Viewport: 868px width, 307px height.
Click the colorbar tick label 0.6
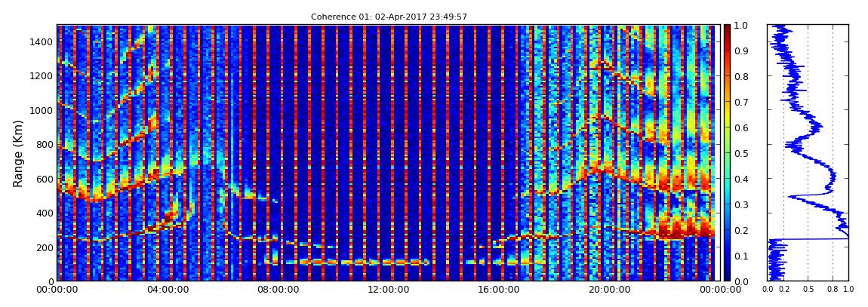(741, 127)
